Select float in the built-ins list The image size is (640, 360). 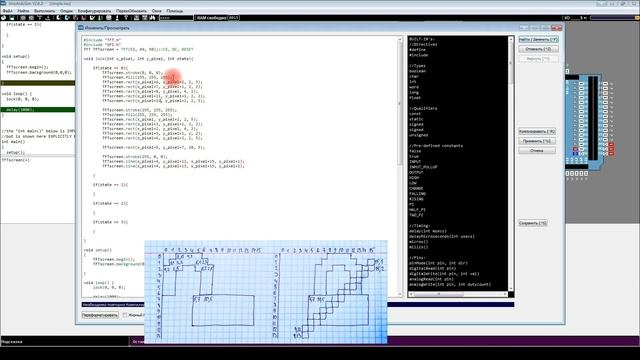pos(415,98)
